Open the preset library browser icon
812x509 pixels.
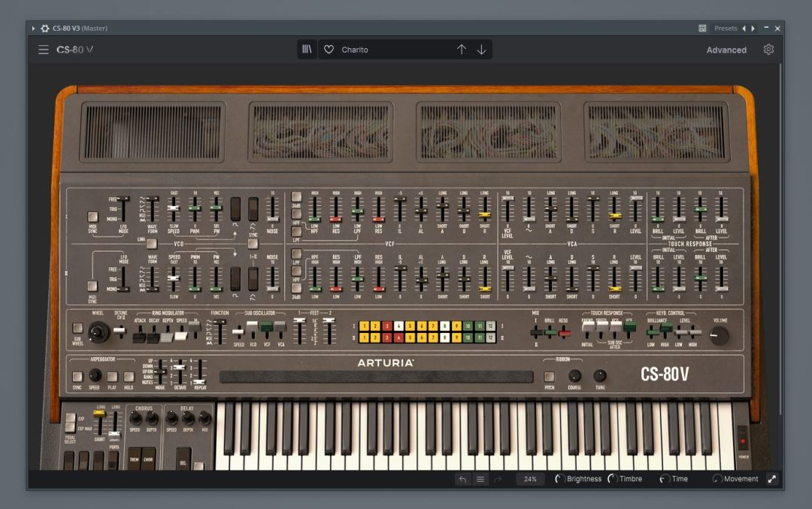point(307,49)
